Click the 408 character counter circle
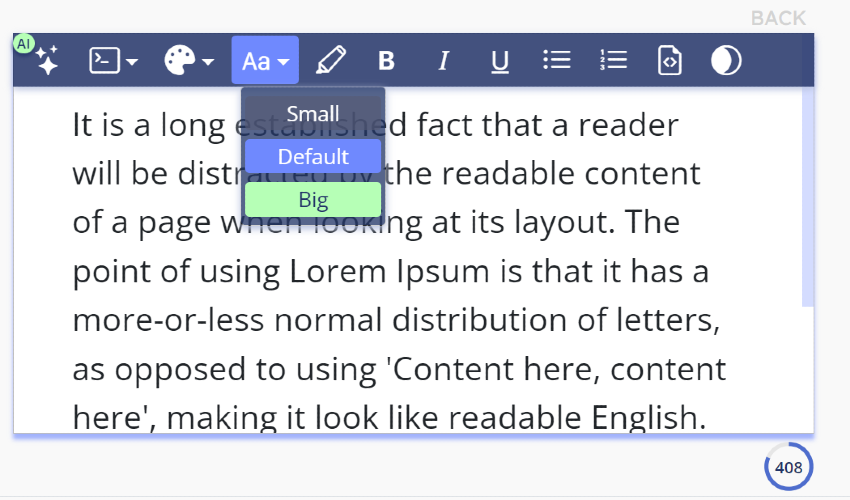 point(789,467)
